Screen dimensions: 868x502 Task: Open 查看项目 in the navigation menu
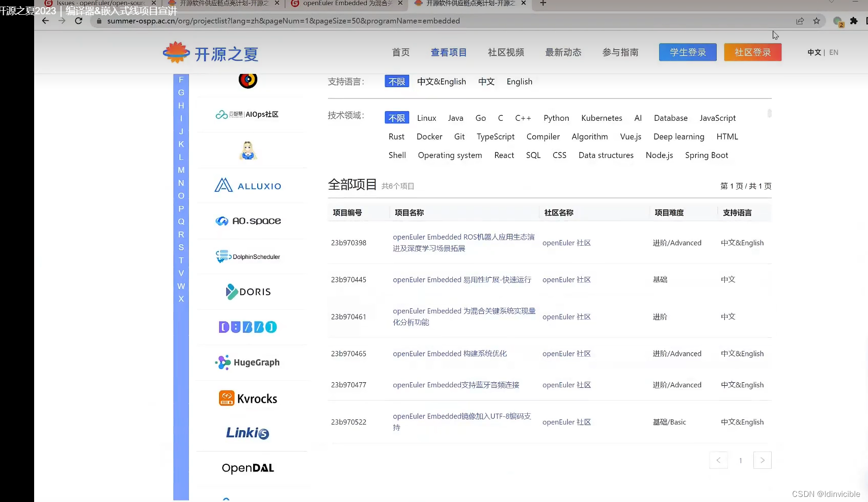tap(449, 52)
